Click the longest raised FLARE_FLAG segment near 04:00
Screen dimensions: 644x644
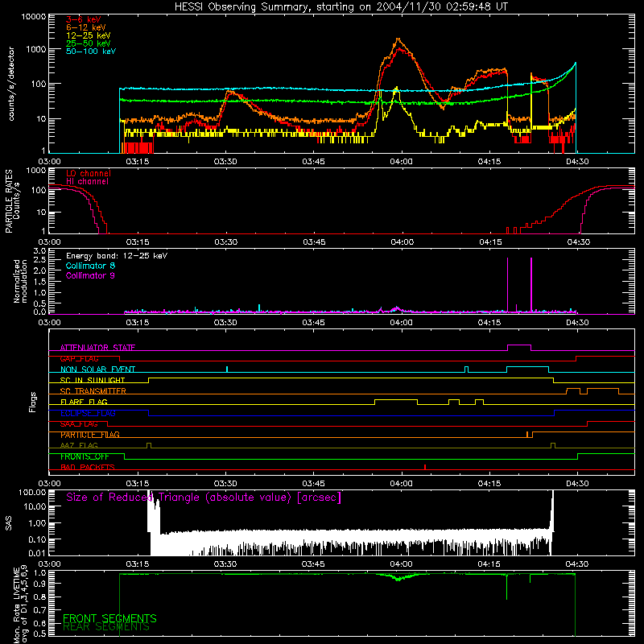point(396,399)
